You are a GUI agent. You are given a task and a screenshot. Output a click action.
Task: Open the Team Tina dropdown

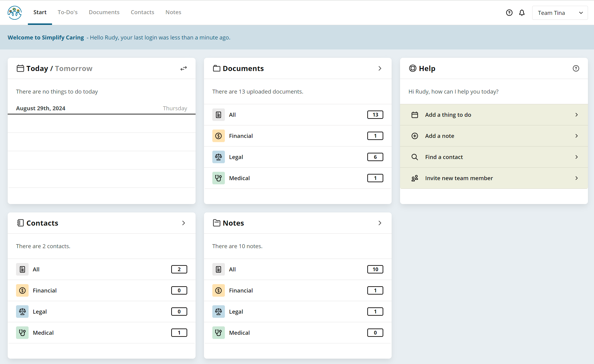[560, 13]
